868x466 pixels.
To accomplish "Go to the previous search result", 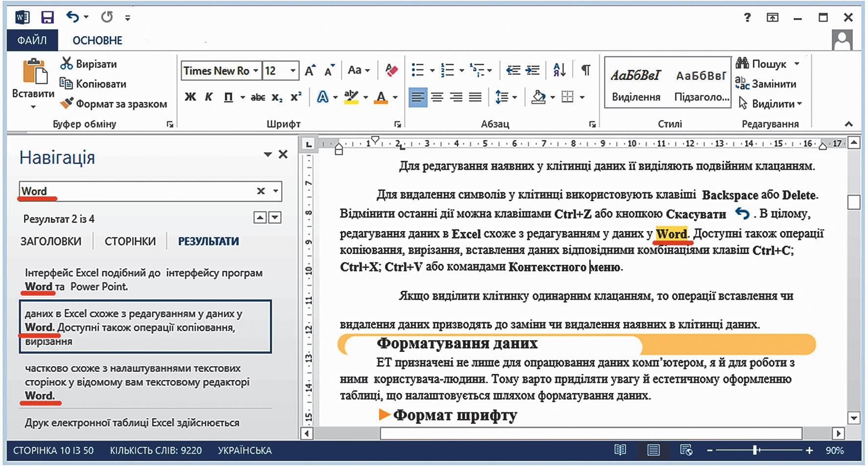I will 260,218.
